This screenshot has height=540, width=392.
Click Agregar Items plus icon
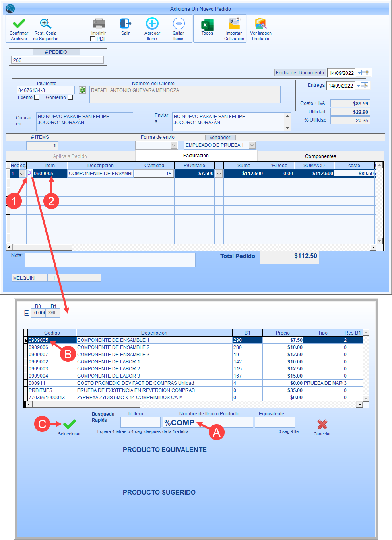click(x=152, y=24)
